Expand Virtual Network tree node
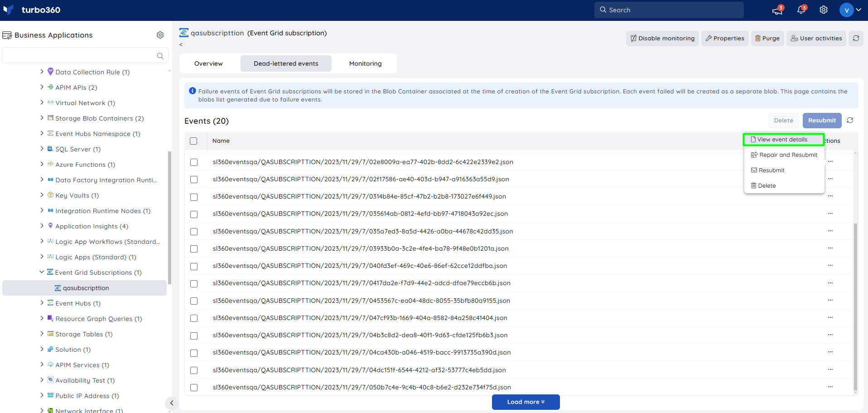Viewport: 868px width, 413px height. (x=42, y=102)
